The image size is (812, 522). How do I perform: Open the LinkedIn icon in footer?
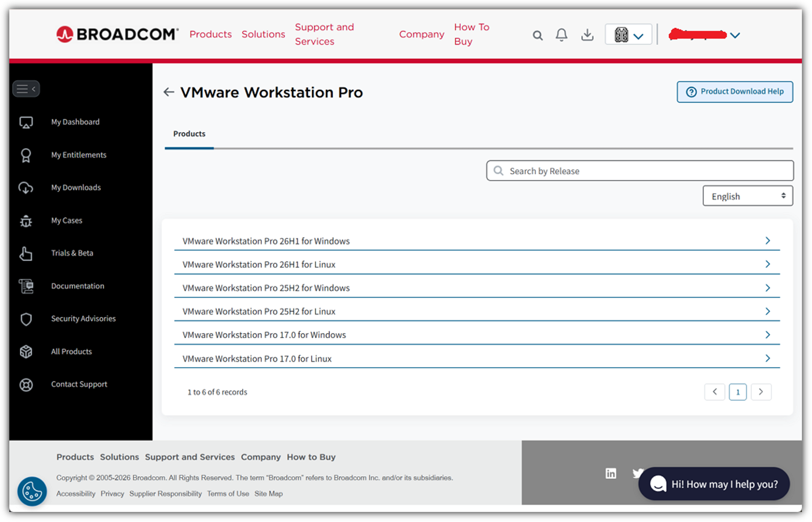click(611, 473)
